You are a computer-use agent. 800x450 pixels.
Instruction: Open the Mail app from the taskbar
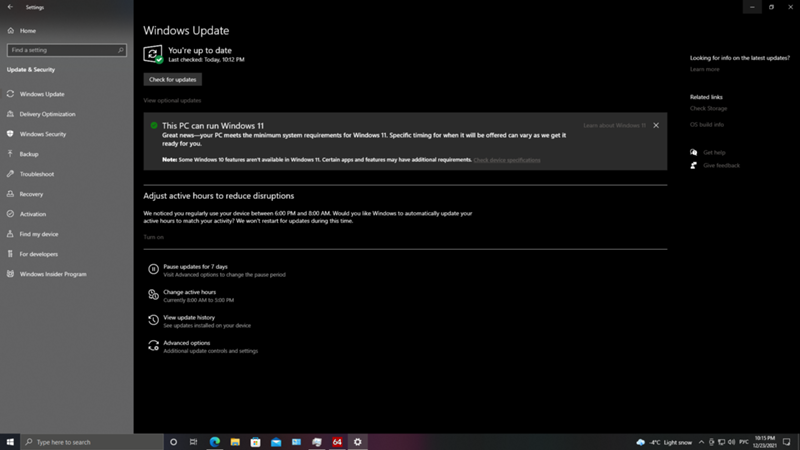[276, 442]
